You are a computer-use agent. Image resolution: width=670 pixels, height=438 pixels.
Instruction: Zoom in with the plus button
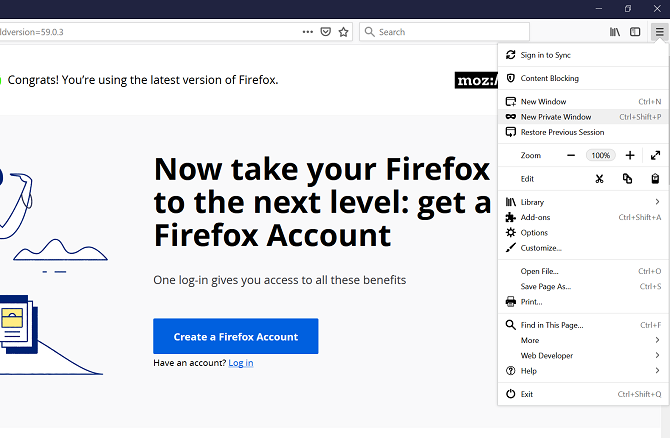pos(630,156)
